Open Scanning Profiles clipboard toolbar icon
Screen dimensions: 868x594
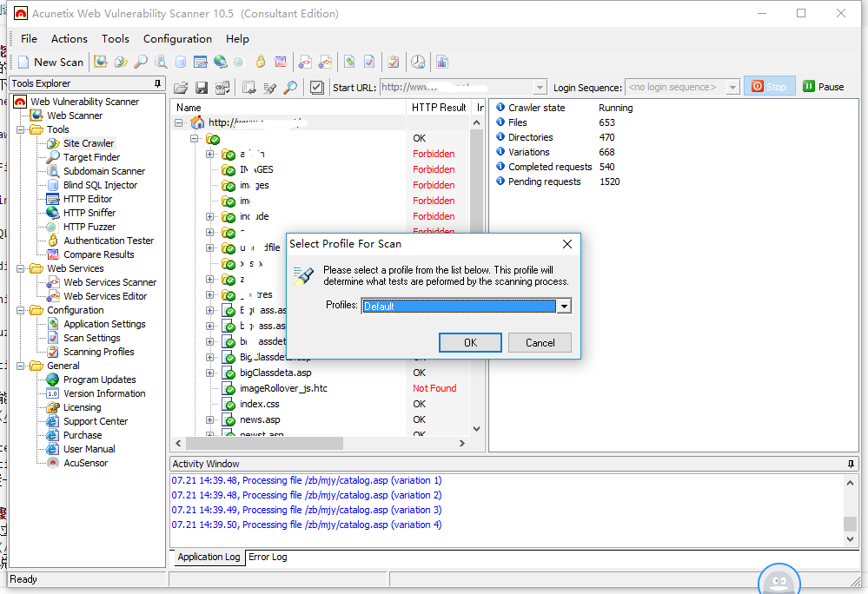394,62
